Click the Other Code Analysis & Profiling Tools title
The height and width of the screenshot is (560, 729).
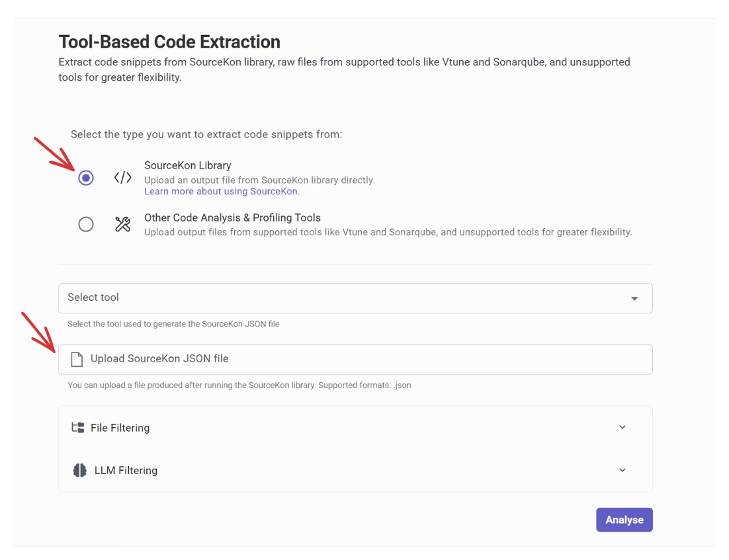(232, 218)
